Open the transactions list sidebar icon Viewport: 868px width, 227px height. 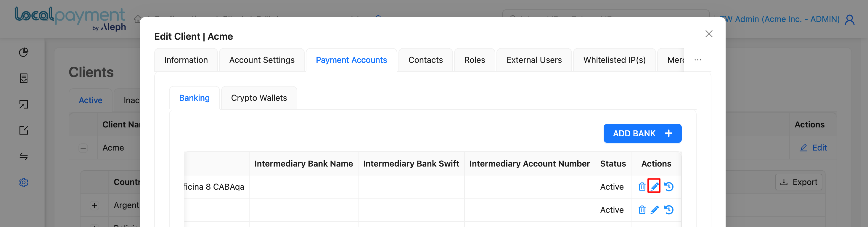coord(24,78)
